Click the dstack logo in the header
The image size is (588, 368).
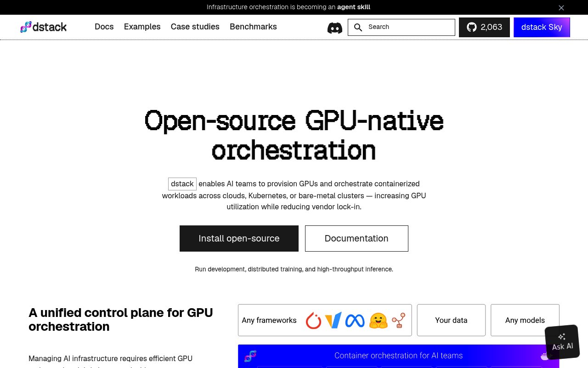pos(44,27)
